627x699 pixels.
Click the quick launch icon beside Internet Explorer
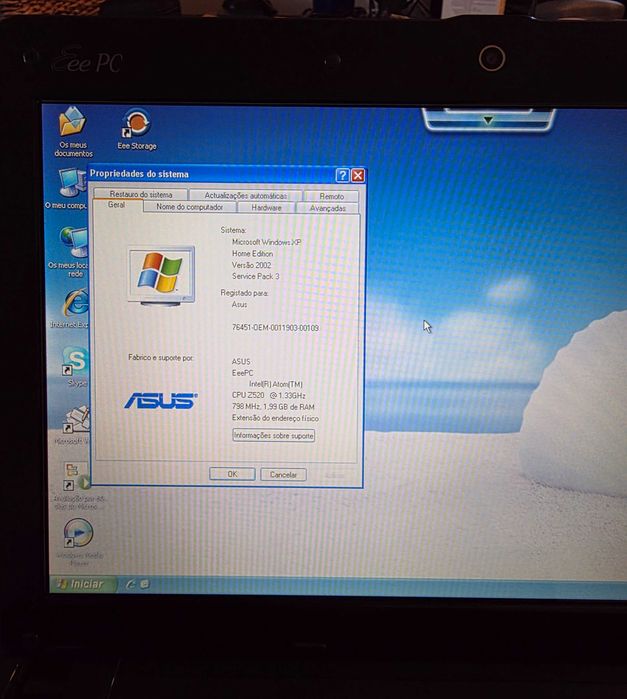tap(144, 584)
